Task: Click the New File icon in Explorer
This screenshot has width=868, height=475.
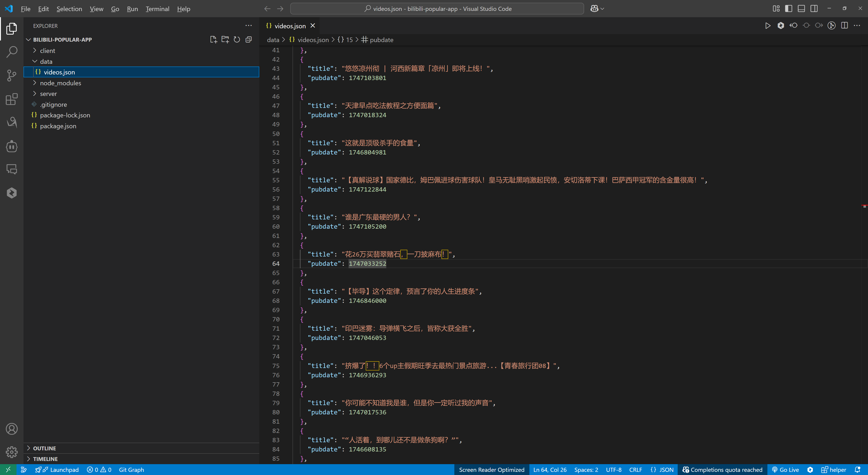Action: coord(213,39)
